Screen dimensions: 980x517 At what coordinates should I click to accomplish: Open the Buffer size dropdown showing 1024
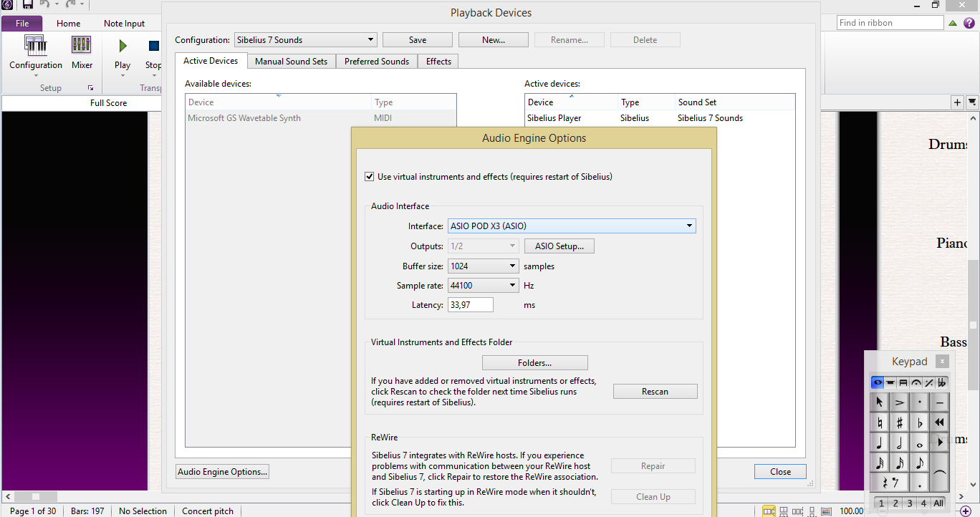[483, 266]
